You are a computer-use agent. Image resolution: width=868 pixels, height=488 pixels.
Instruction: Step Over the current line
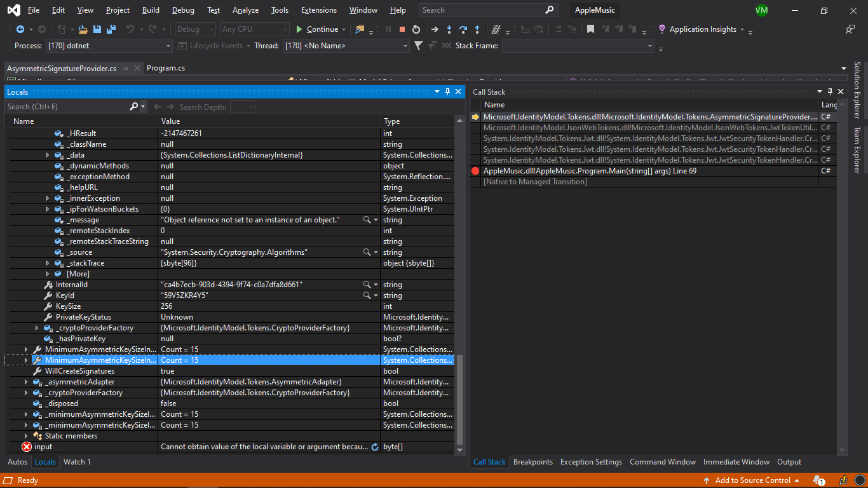(463, 29)
